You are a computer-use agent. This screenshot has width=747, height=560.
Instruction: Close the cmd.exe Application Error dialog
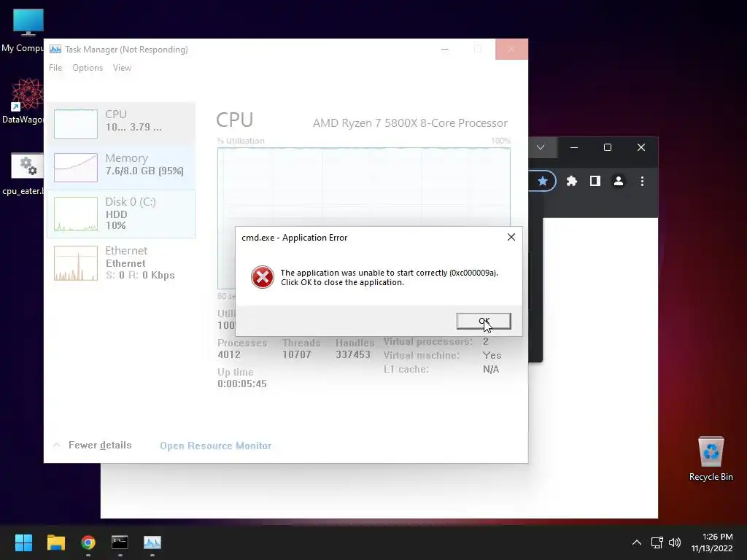tap(511, 237)
